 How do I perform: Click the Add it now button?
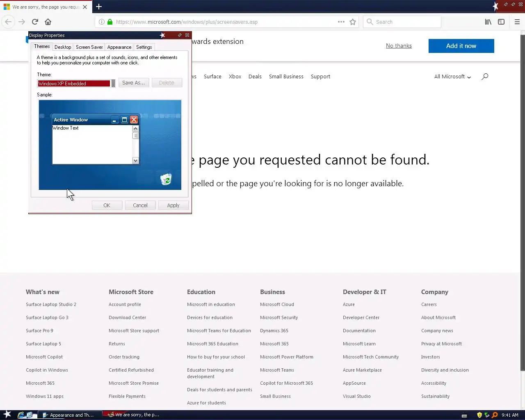tap(461, 46)
